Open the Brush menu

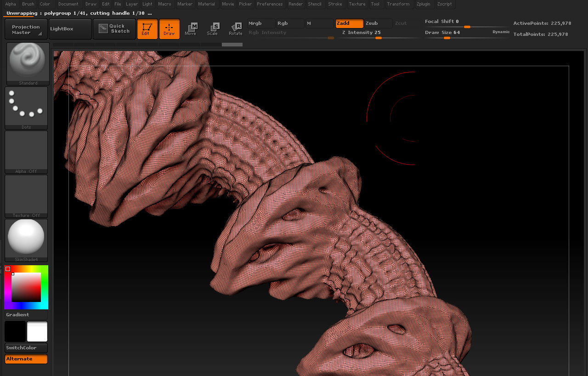pyautogui.click(x=28, y=4)
